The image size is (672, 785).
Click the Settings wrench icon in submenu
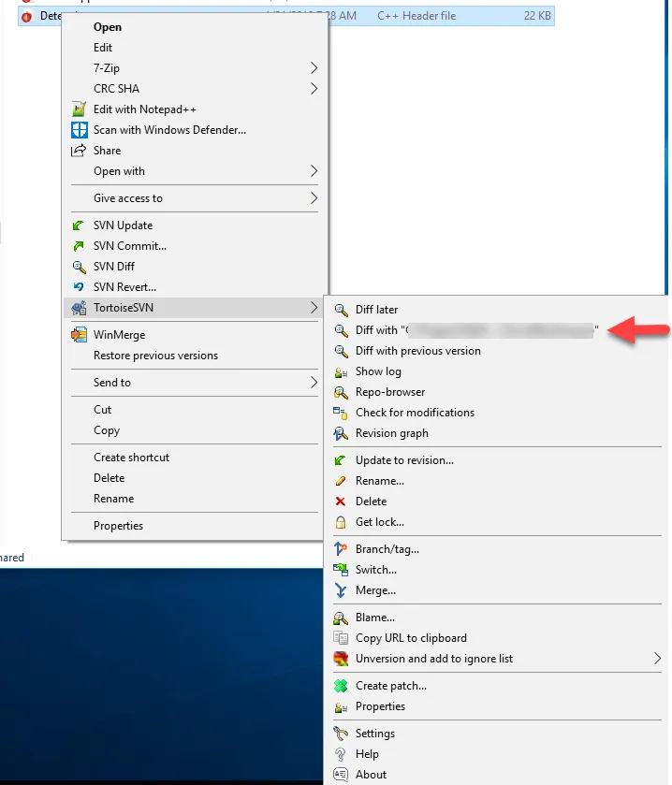pos(341,734)
